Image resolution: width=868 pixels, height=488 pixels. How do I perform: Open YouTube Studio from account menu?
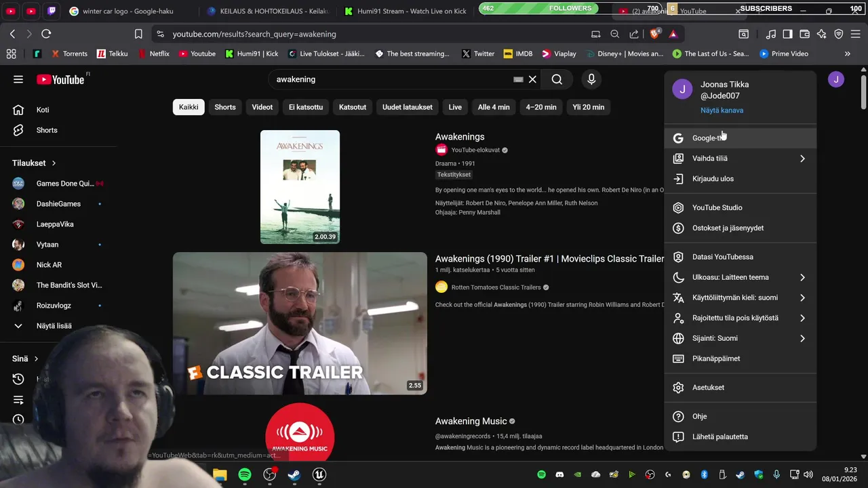(741, 208)
